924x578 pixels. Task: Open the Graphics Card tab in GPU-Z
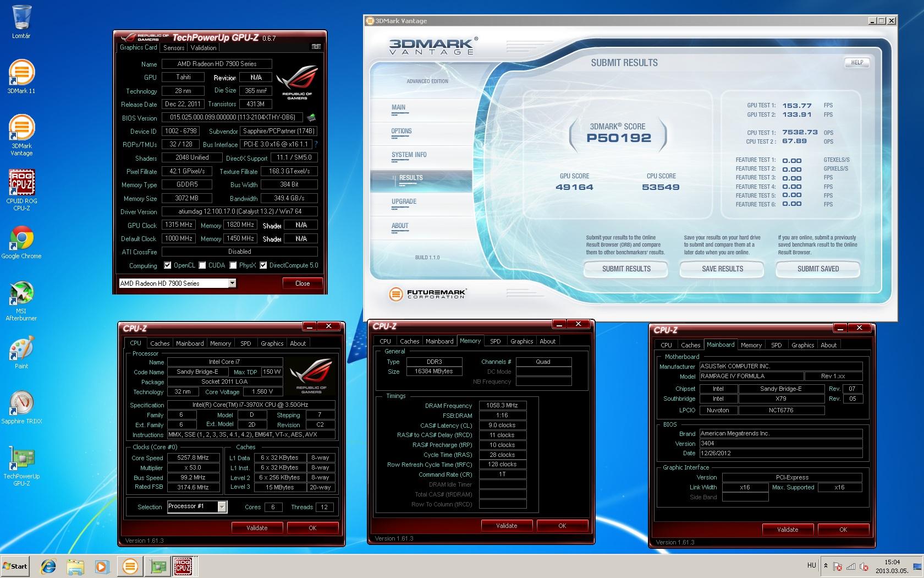139,47
